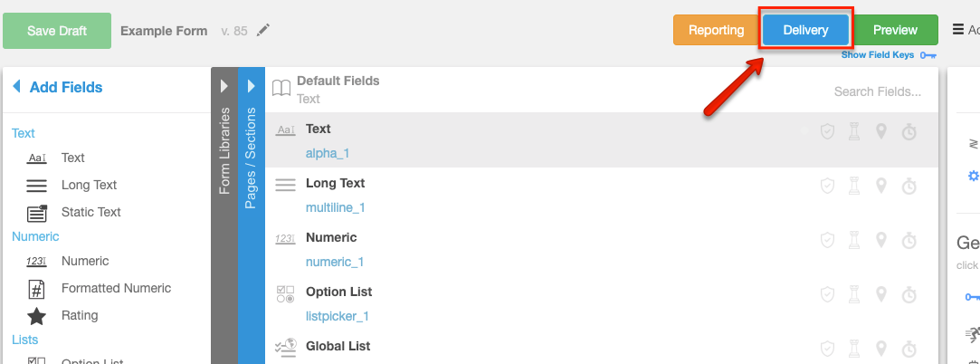Open the hamburger menu at top right

958,30
